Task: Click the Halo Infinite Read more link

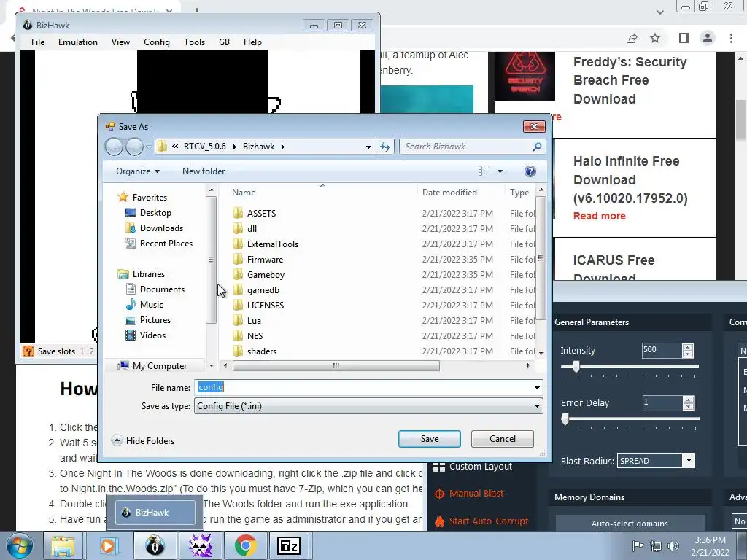Action: [599, 216]
